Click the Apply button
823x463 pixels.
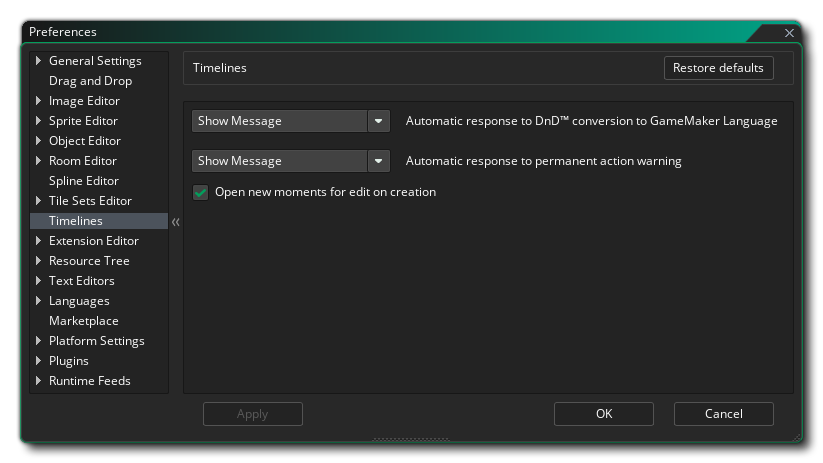(x=252, y=414)
